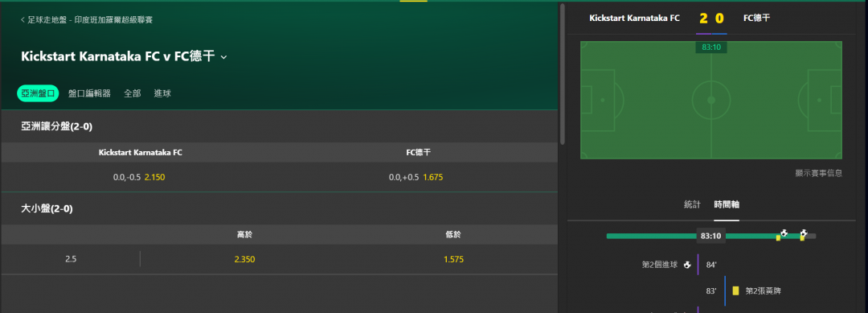
Task: Click the back arrow beside 足球走地盤
Action: click(x=23, y=20)
